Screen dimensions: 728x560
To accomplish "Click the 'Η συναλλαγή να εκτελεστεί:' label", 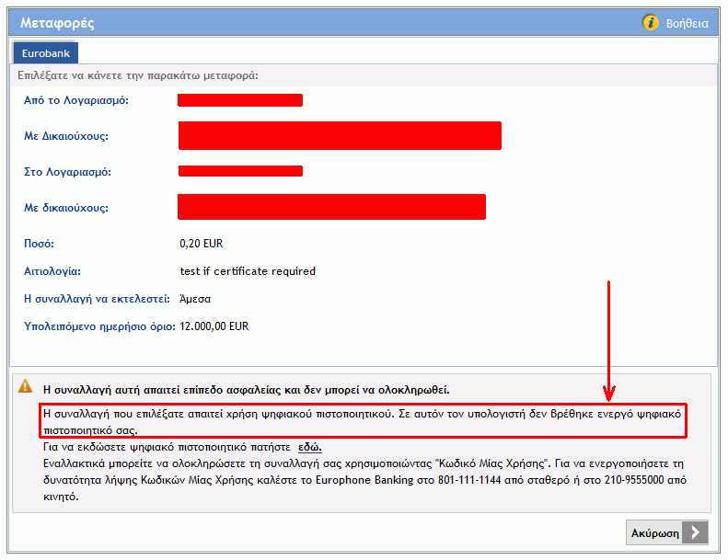I will click(97, 299).
